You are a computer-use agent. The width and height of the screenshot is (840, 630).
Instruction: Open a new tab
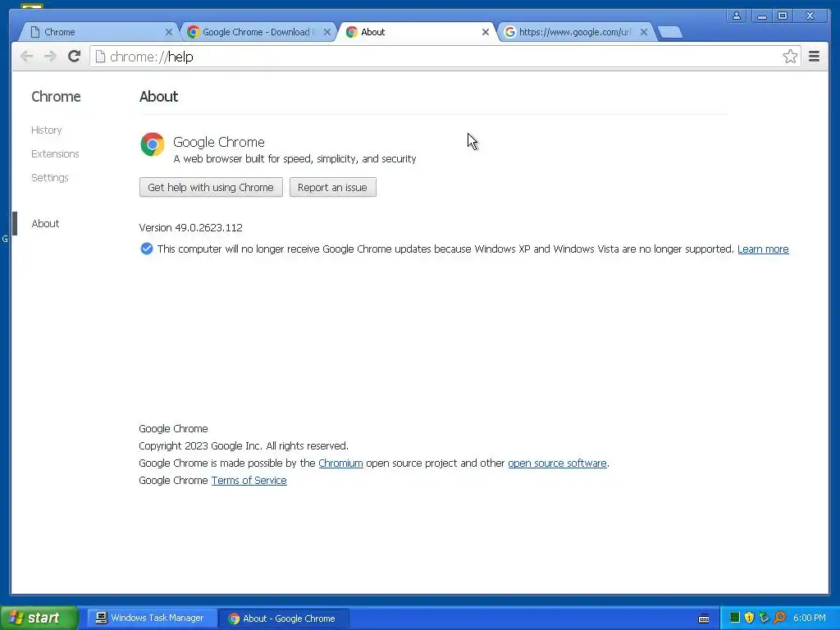[669, 33]
